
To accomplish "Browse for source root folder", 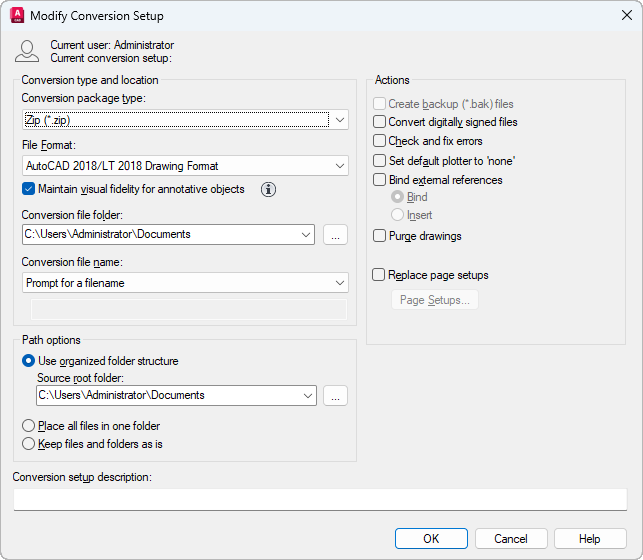I will [x=335, y=395].
